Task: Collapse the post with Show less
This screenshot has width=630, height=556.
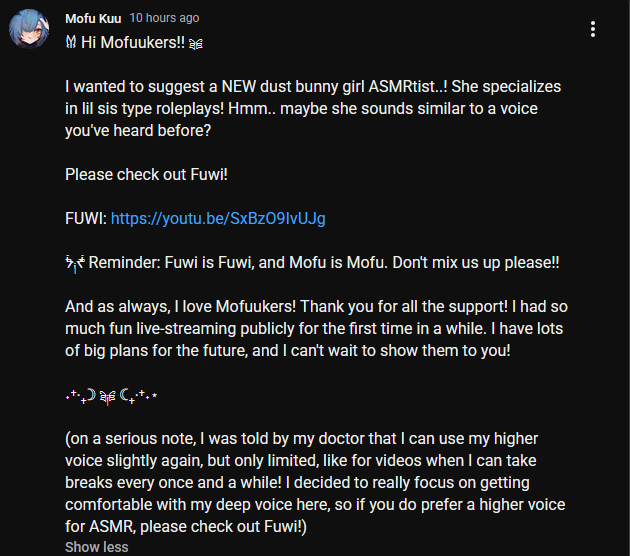Action: 97,547
